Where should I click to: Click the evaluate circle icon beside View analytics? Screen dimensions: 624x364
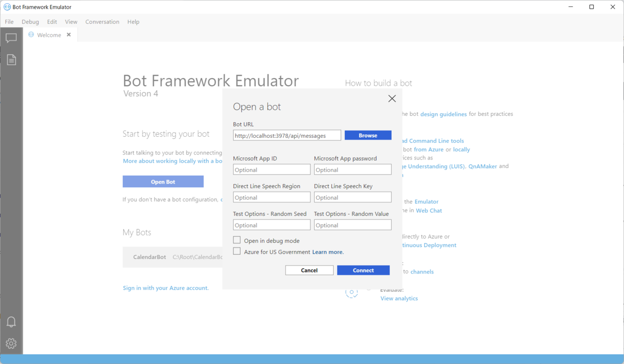pyautogui.click(x=352, y=292)
